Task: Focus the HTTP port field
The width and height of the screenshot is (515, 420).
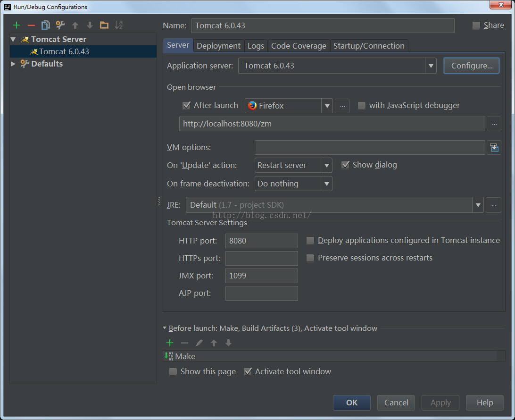Action: click(261, 241)
